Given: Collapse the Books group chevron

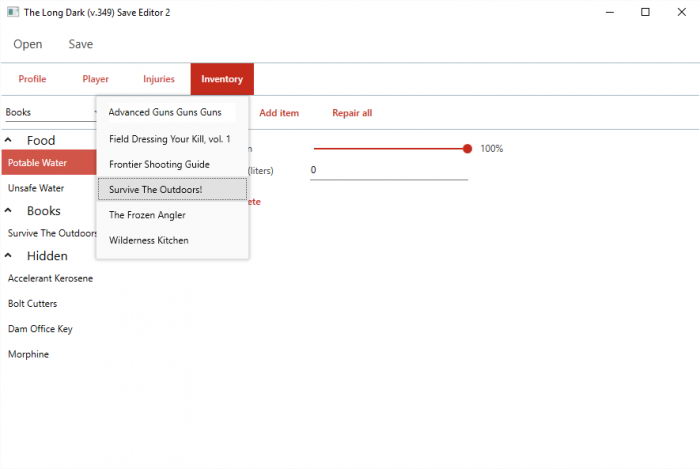Looking at the screenshot, I should [x=8, y=210].
